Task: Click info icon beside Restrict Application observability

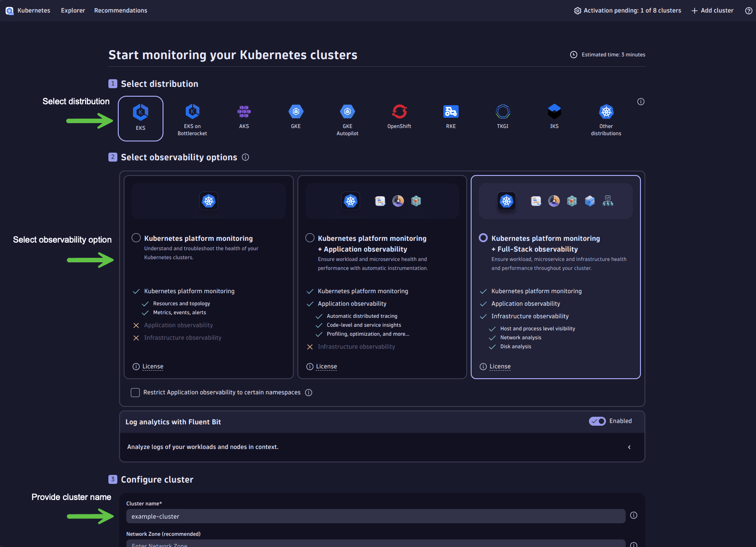Action: [x=309, y=393]
